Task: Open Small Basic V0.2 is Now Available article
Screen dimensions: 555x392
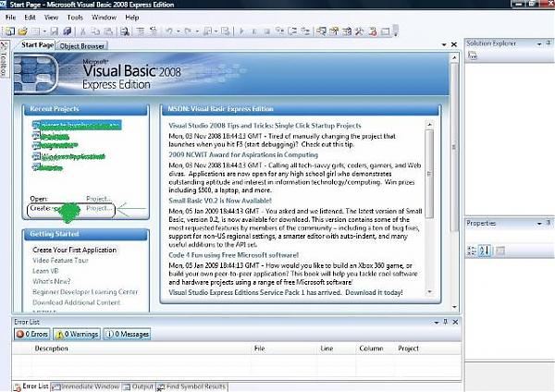Action: point(220,201)
